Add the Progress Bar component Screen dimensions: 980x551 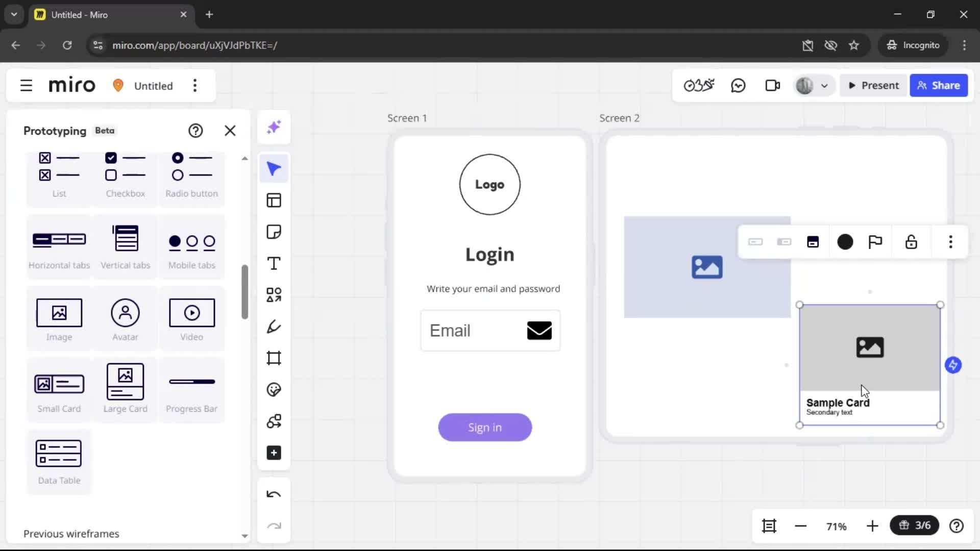point(192,391)
